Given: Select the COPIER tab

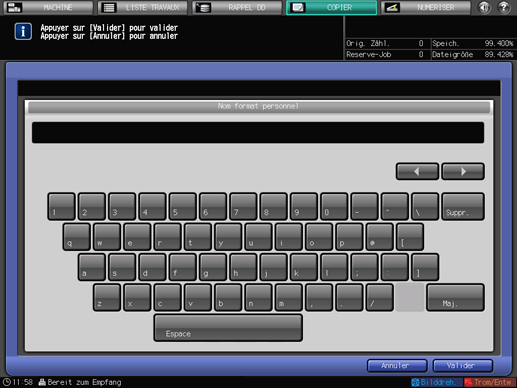Looking at the screenshot, I should (x=332, y=7).
